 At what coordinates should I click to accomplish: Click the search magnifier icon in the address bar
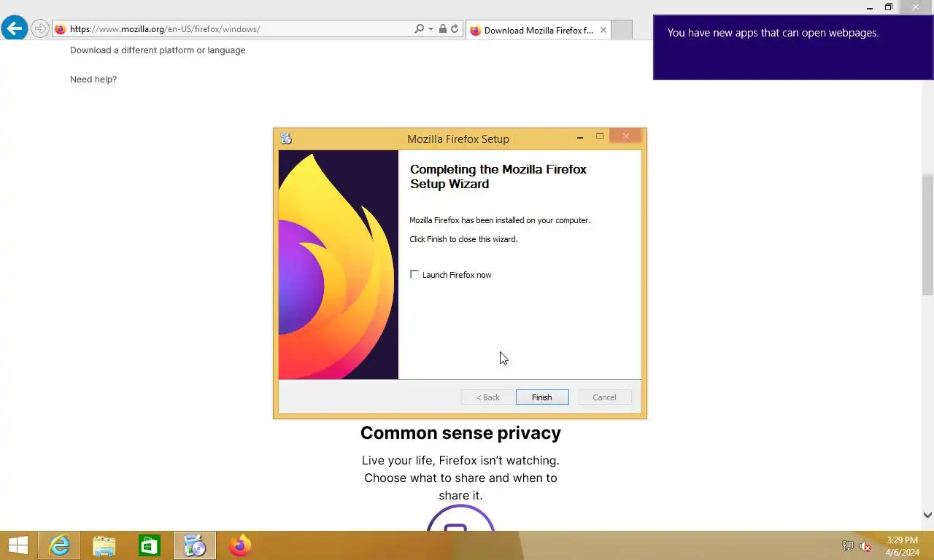419,29
